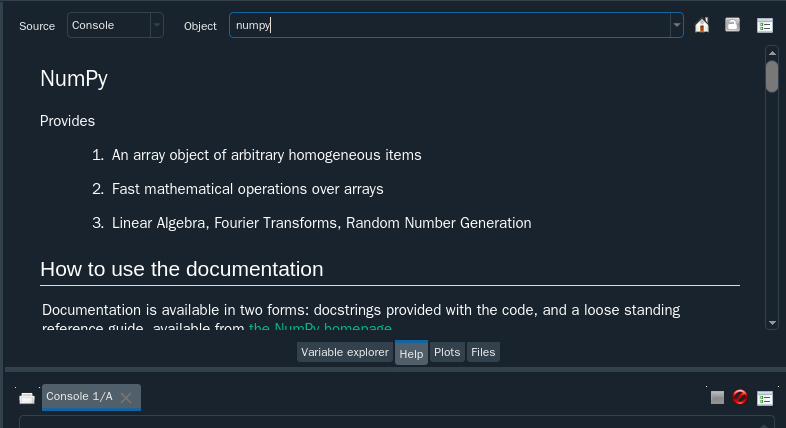Switch to the Plots tab

pos(447,352)
